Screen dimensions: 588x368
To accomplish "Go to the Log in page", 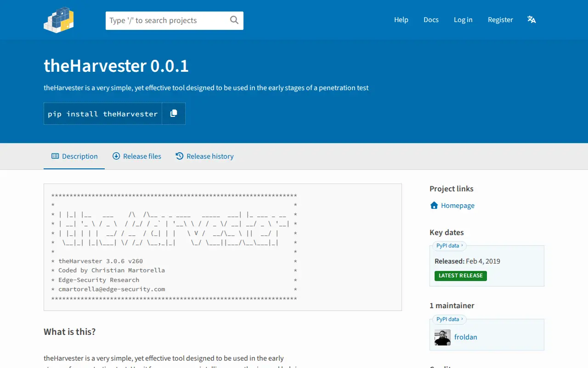I will (463, 20).
